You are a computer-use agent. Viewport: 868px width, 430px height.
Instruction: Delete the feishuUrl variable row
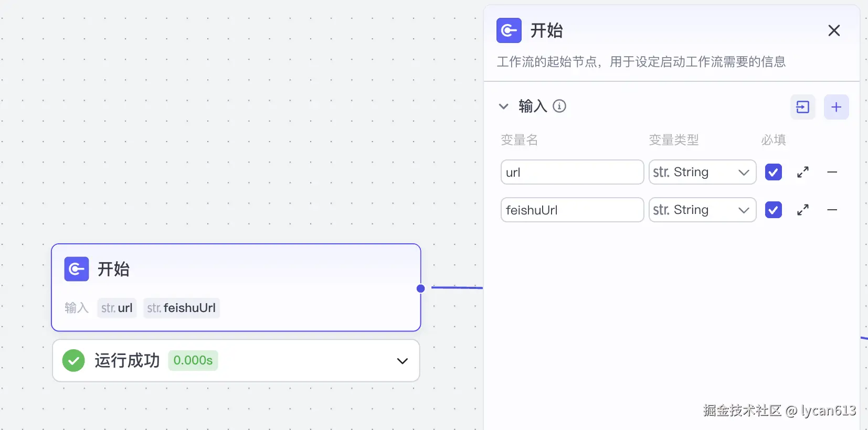click(x=832, y=210)
